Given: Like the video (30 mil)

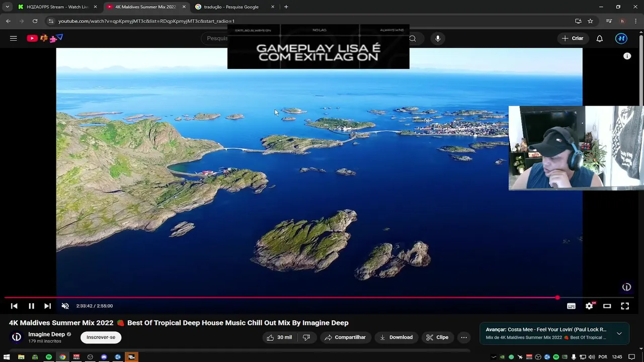Looking at the screenshot, I should click(279, 337).
